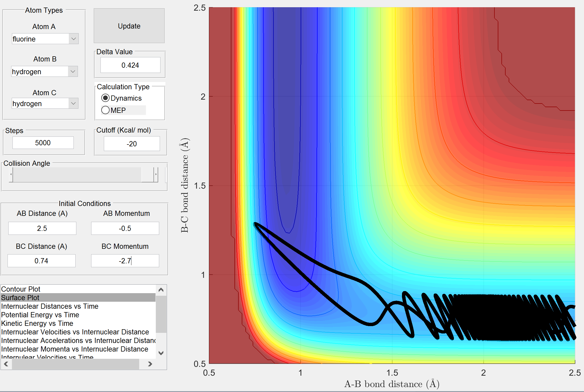Image resolution: width=584 pixels, height=392 pixels.
Task: Click the plot list scroll-up arrow
Action: coord(161,290)
